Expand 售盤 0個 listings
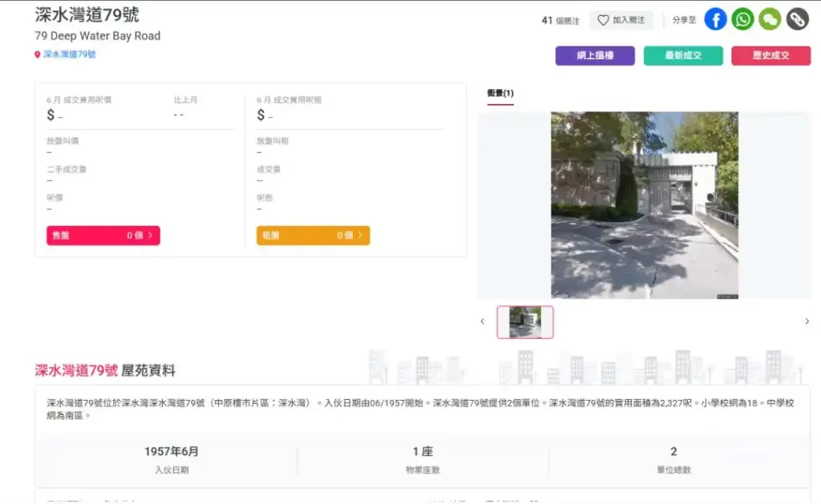Screen dimensions: 821x504 click(x=103, y=236)
